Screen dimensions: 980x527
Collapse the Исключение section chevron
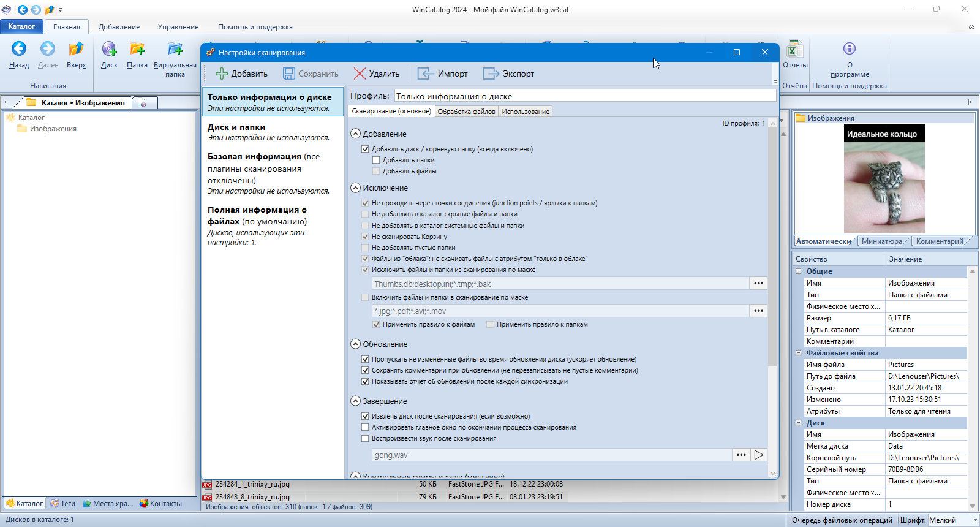(x=355, y=188)
